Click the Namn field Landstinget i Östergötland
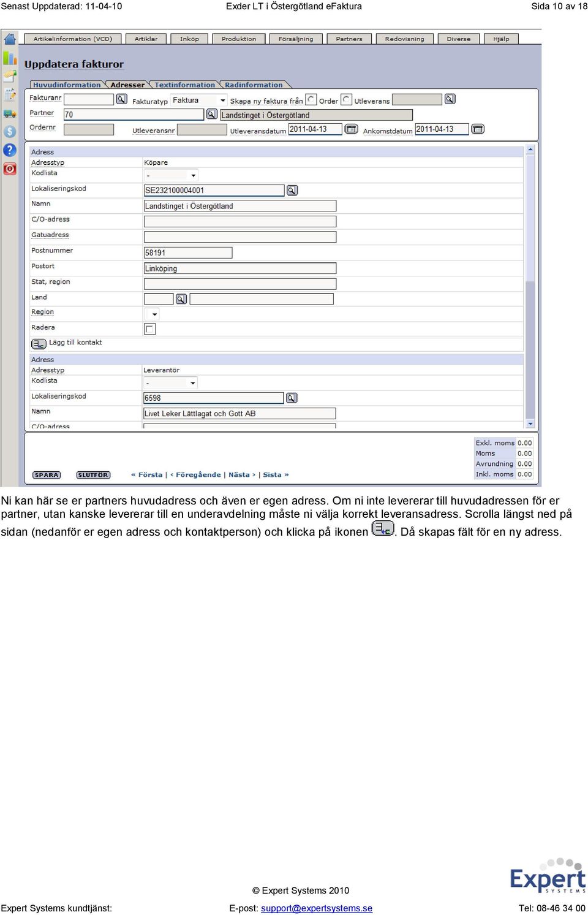This screenshot has height=915, width=588. point(240,206)
